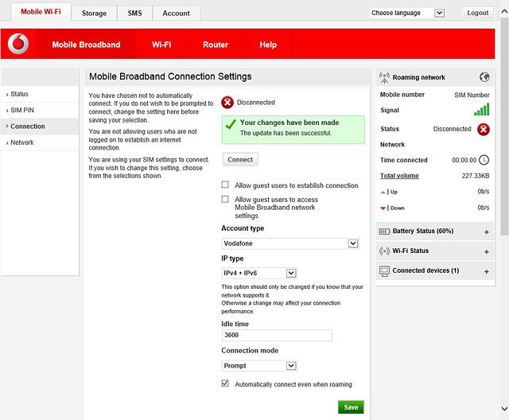Click the 00:00:00 time connected value
The width and height of the screenshot is (509, 420).
pos(464,160)
